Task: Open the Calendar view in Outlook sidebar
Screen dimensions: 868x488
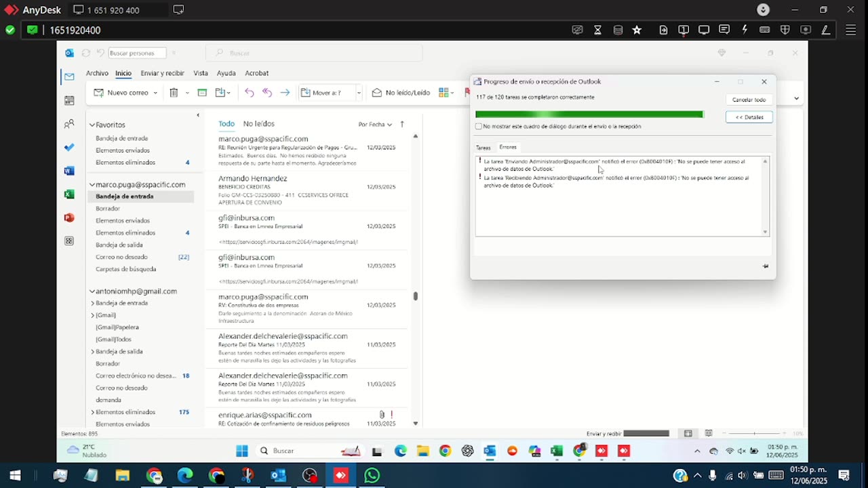Action: click(69, 100)
